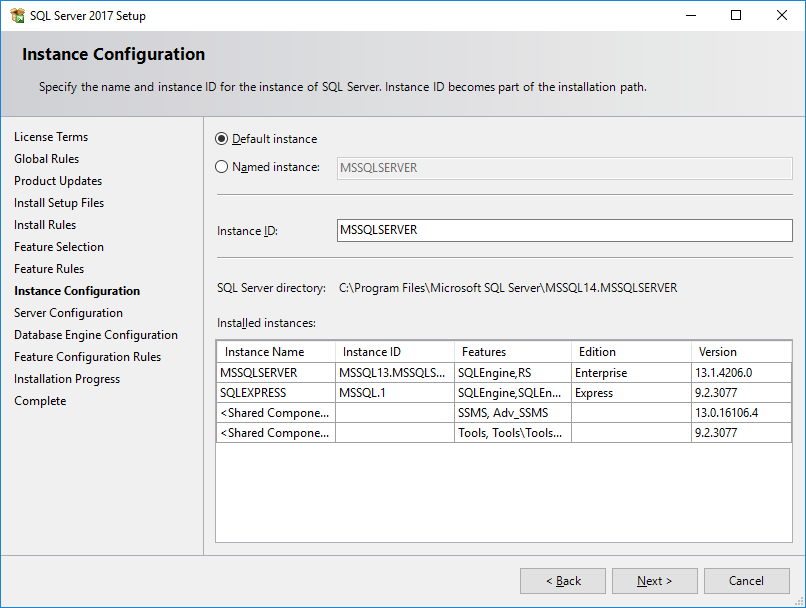Open Server Configuration step in sidebar
Screen dimensions: 806x608
click(68, 313)
